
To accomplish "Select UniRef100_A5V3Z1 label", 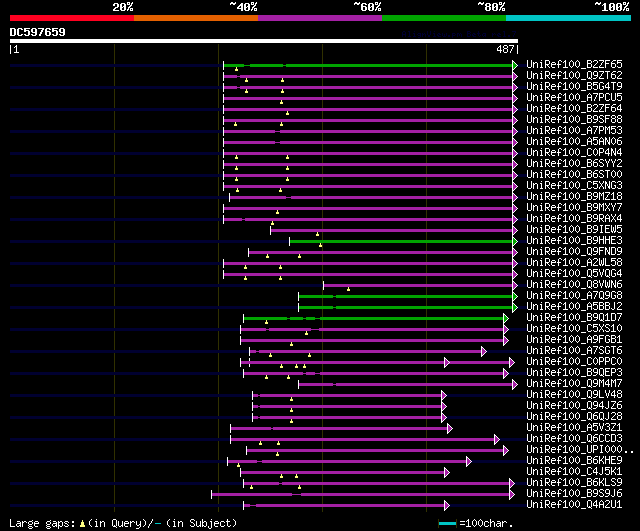I will click(574, 428).
